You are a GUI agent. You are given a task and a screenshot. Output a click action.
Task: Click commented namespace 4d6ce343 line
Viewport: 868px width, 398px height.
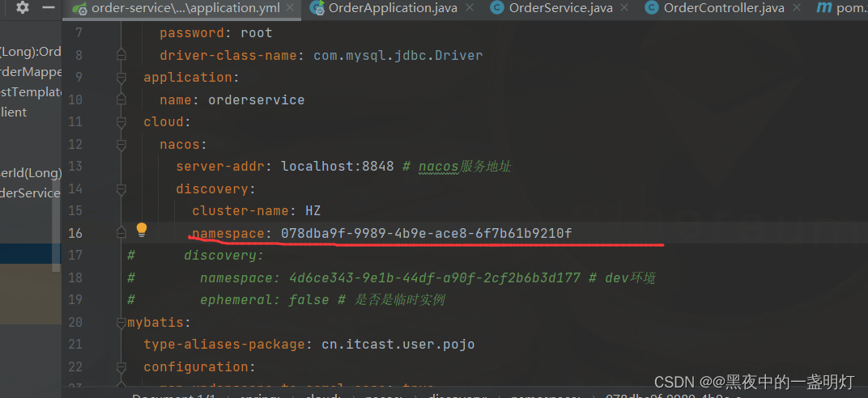click(x=428, y=277)
